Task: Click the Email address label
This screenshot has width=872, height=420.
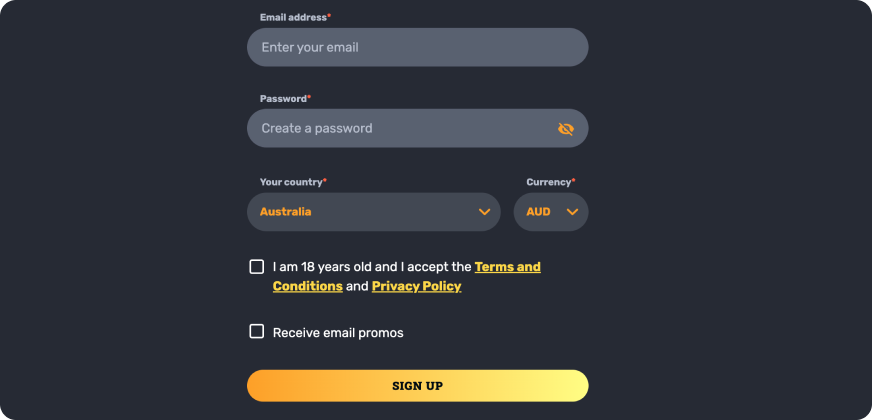Action: [x=293, y=18]
